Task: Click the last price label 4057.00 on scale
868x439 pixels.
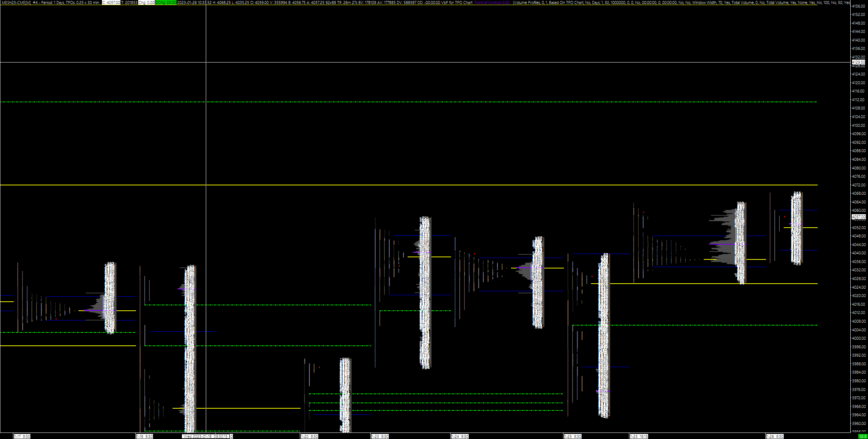Action: pos(859,217)
